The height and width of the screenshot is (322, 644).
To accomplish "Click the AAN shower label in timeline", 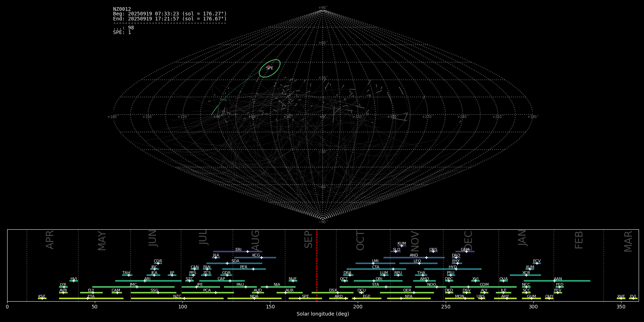I will tap(558, 279).
